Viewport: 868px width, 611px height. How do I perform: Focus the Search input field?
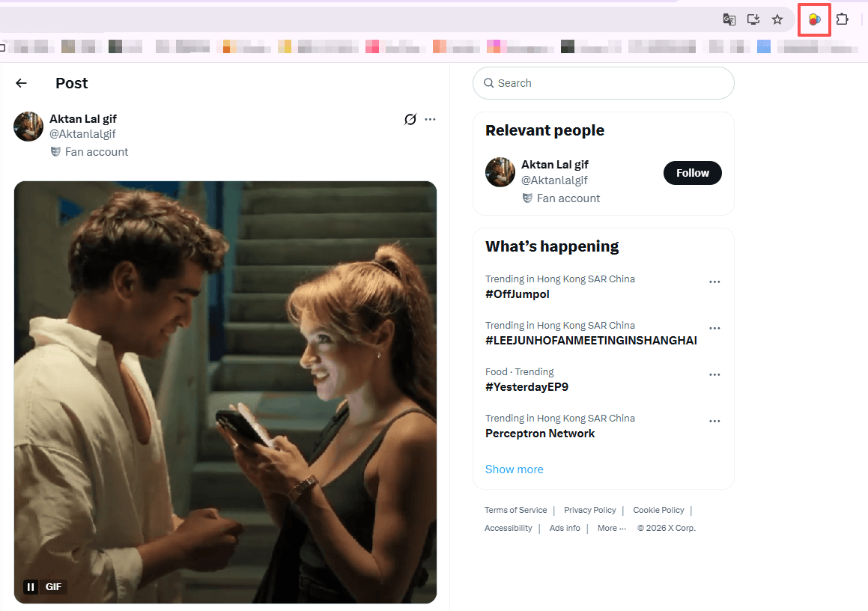610,83
